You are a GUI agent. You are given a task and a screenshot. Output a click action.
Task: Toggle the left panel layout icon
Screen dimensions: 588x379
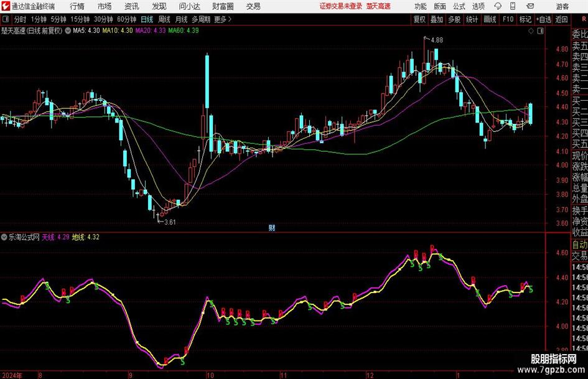6,19
